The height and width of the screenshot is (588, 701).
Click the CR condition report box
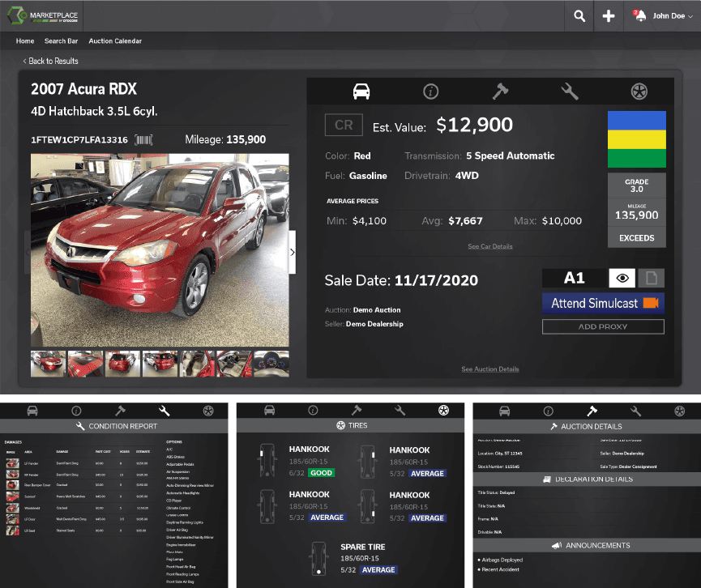(344, 125)
